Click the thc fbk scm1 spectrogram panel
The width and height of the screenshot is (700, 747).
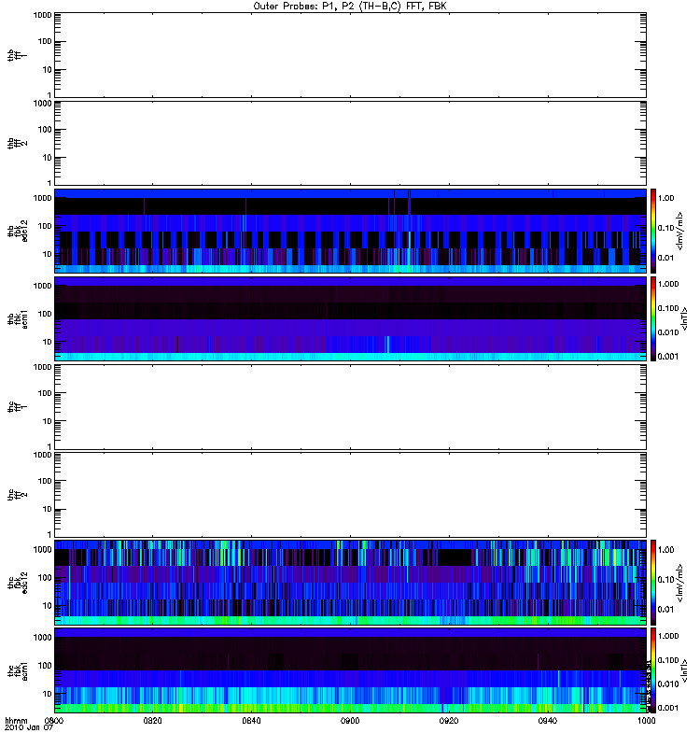click(351, 670)
